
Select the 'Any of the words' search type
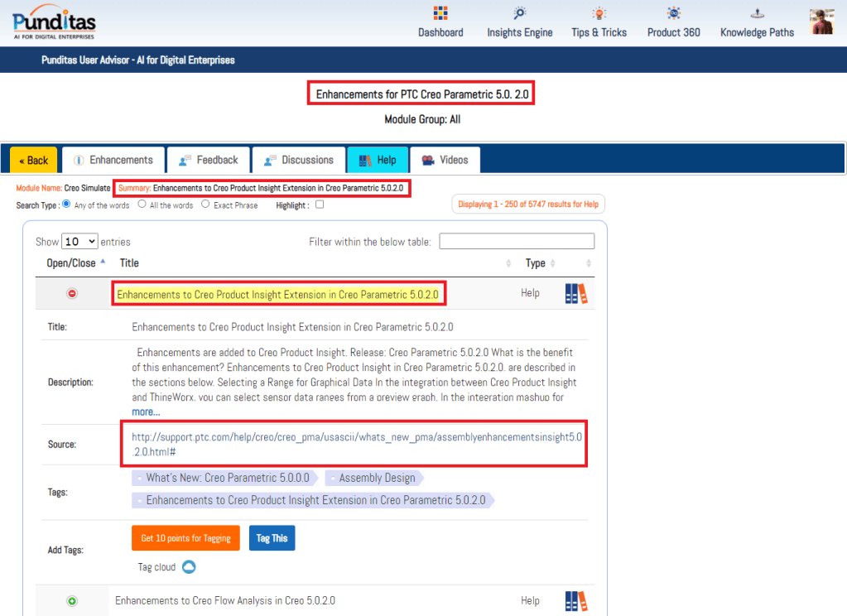coord(67,205)
